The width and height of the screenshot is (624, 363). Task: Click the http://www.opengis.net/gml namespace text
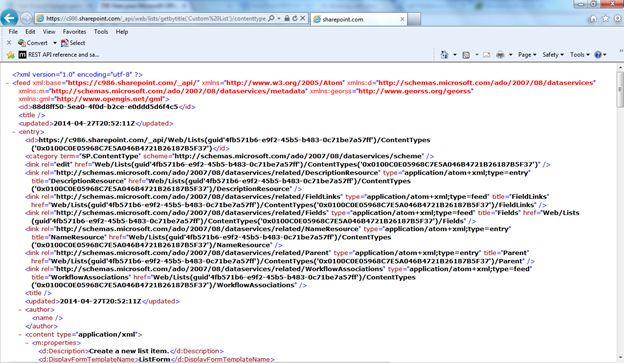(x=109, y=99)
